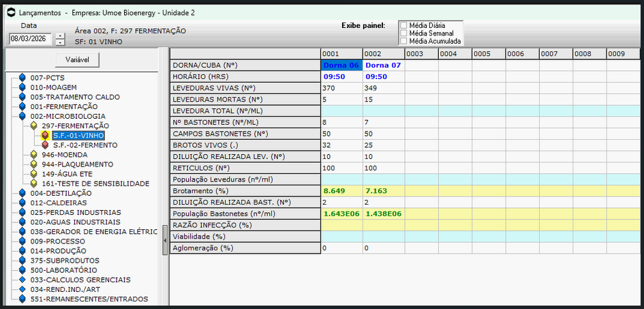Select column header 0002
The width and height of the screenshot is (644, 309).
click(384, 54)
